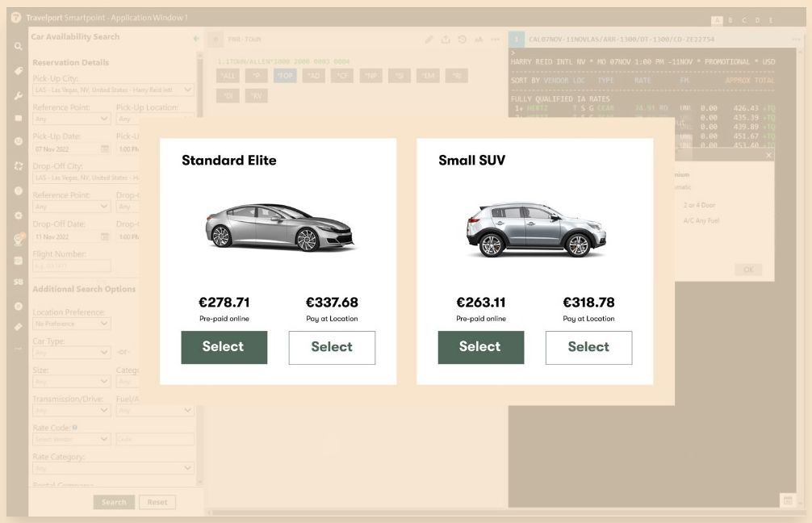Open the wrench tools icon in sidebar
This screenshot has width=812, height=523.
(18, 96)
